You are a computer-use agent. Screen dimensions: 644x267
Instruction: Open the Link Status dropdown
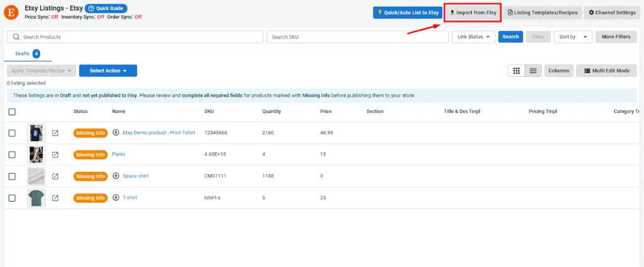473,37
